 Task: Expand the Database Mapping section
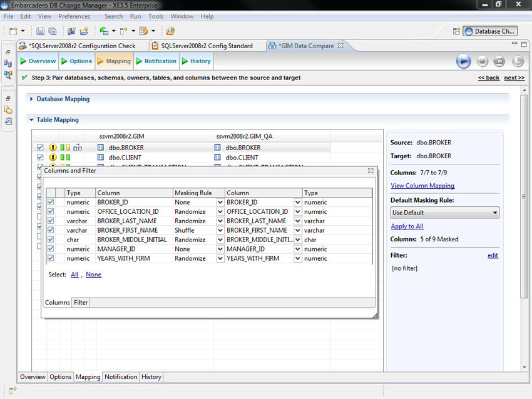[31, 99]
